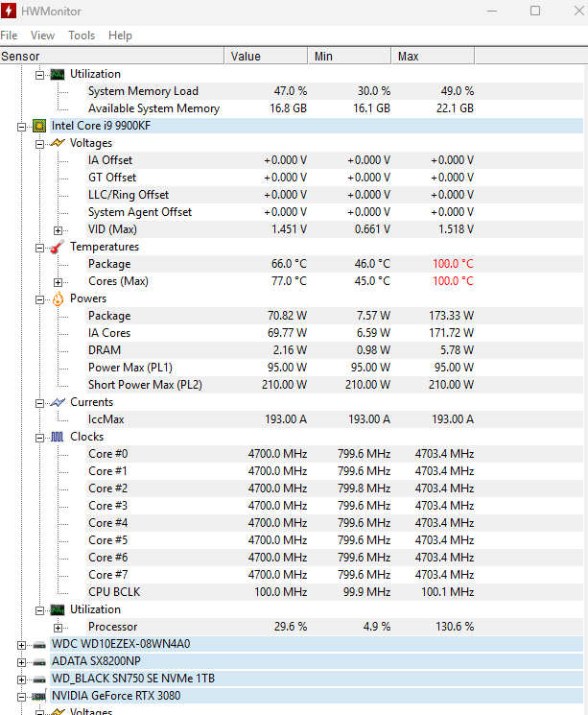The height and width of the screenshot is (715, 588).
Task: Click the ADATA SX8200NP drive icon
Action: [x=39, y=662]
